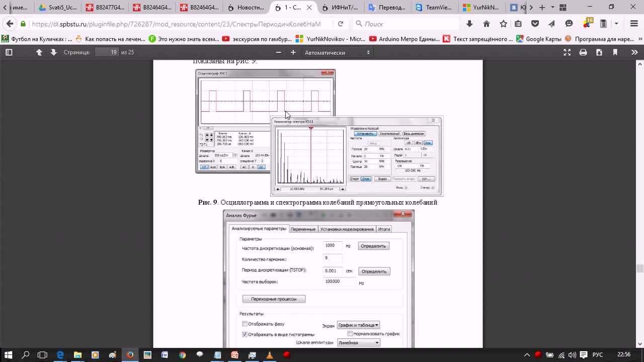The height and width of the screenshot is (362, 644).
Task: Switch PDF to presentation mode
Action: (x=567, y=52)
